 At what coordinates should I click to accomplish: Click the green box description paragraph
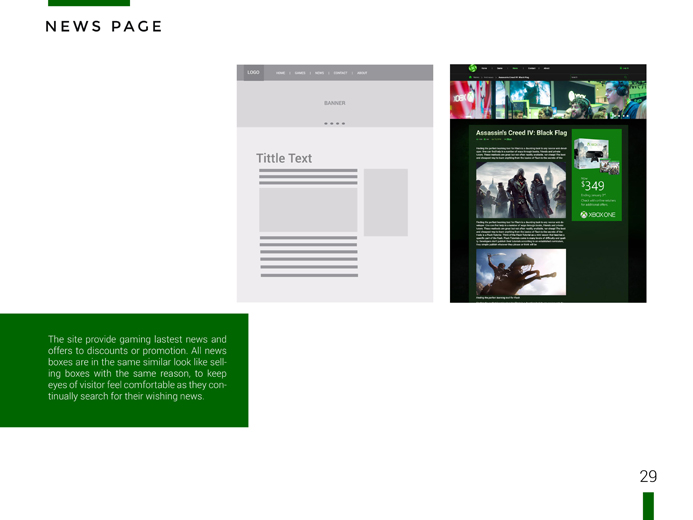click(137, 368)
